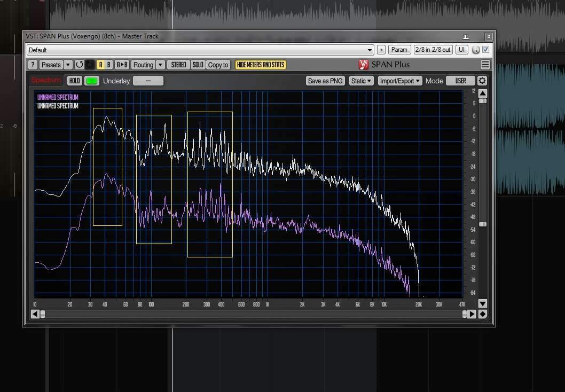Screen dimensions: 565x392
Task: Open the help question mark button
Action: click(x=33, y=65)
